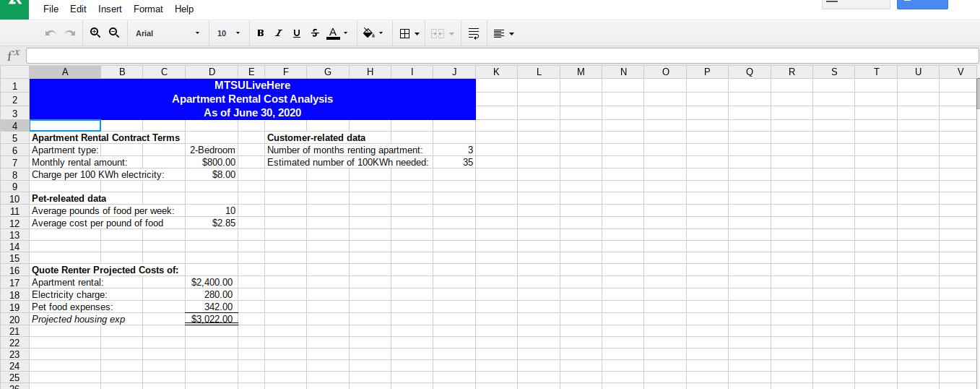Toggle strikethrough formatting

[314, 33]
